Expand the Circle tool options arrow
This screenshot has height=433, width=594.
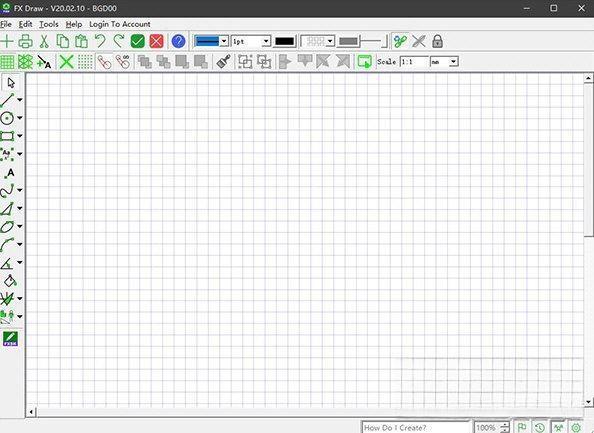click(x=19, y=118)
